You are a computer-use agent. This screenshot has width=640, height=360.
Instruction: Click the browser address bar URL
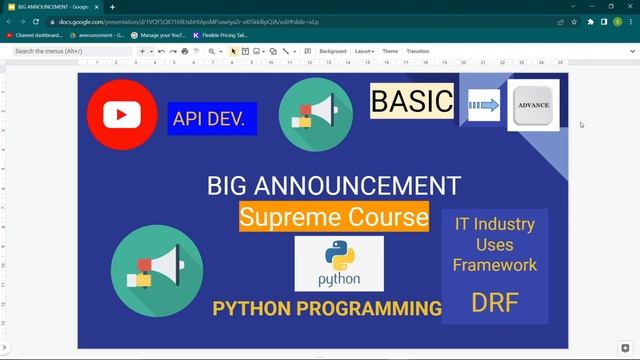click(189, 22)
